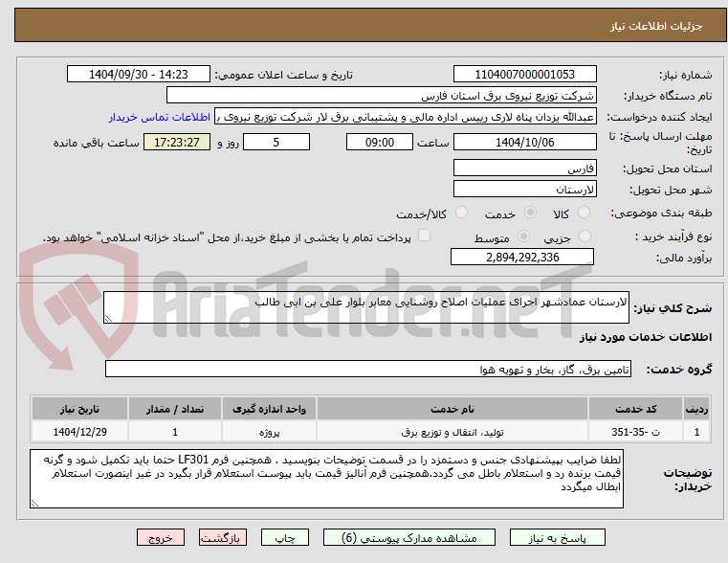Screen dimensions: 728x563
Task: Click the چاپ print button
Action: pos(285,537)
